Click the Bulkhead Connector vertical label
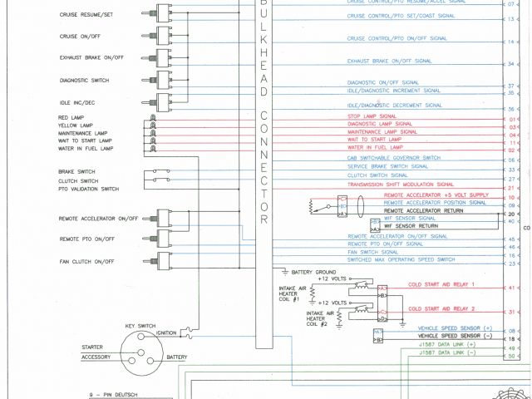The height and width of the screenshot is (399, 532). pyautogui.click(x=264, y=112)
